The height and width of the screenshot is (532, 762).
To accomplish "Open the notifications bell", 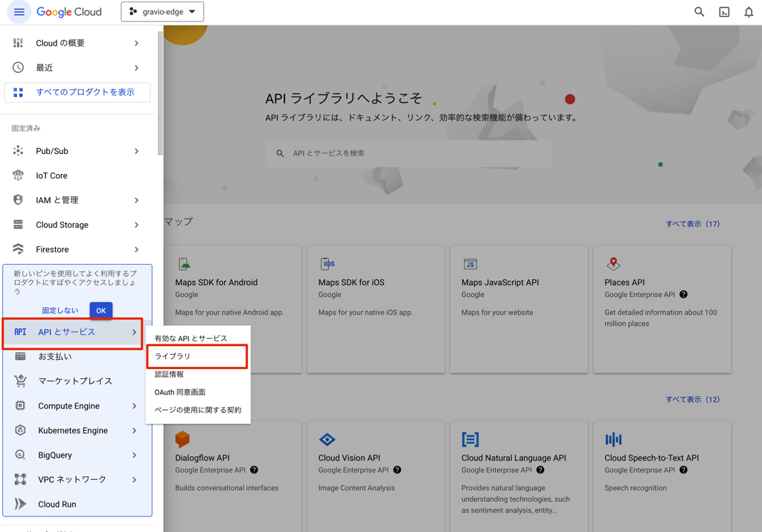I will (749, 12).
